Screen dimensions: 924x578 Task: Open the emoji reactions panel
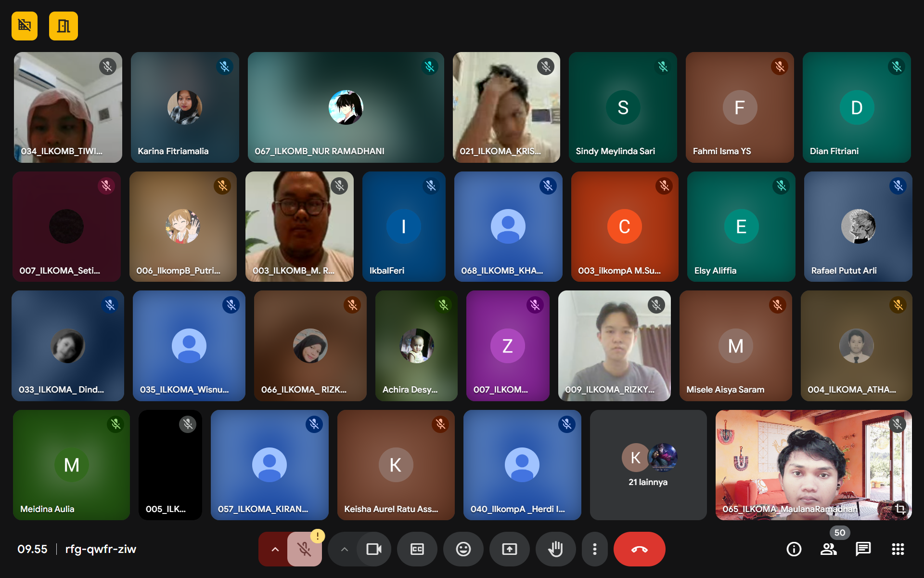[x=463, y=549]
